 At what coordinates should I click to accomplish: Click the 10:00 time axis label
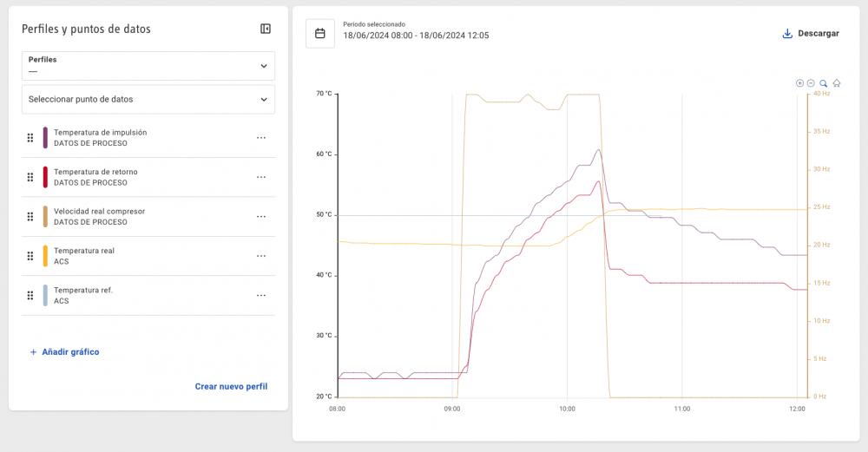click(567, 409)
